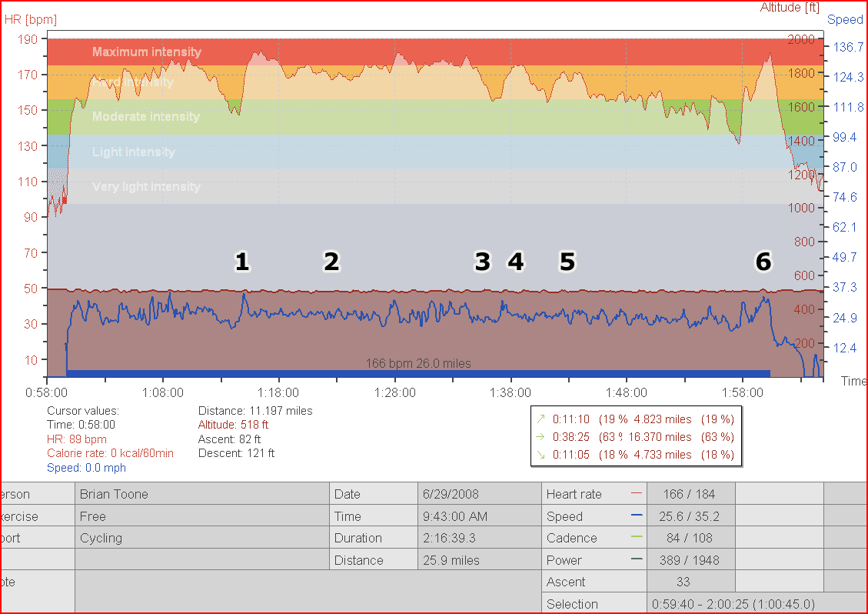Click the blue "Speed" axis title at top right
The image size is (868, 614).
point(845,19)
